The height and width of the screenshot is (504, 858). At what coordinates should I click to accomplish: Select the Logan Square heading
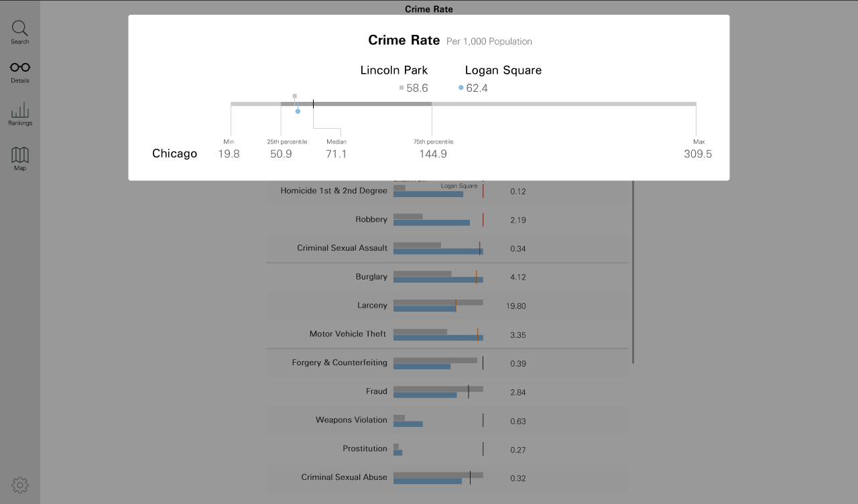[503, 70]
